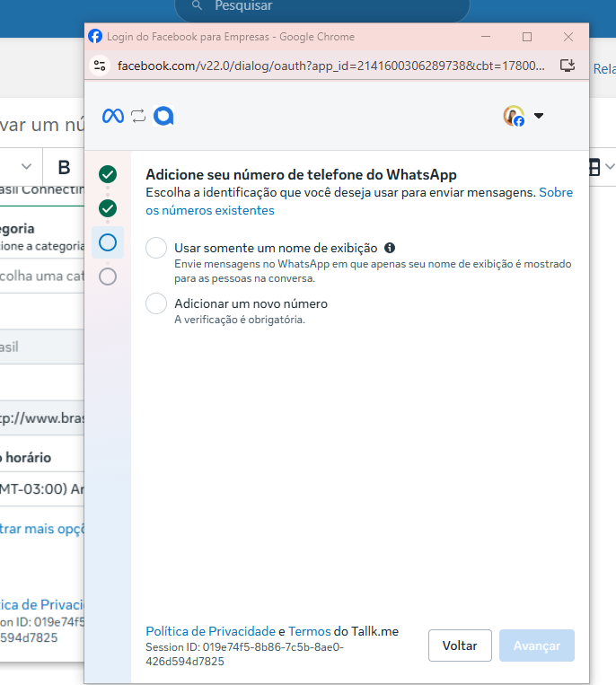The height and width of the screenshot is (685, 616).
Task: Select 'Usar somente um nome de exibição' radio option
Action: point(156,248)
